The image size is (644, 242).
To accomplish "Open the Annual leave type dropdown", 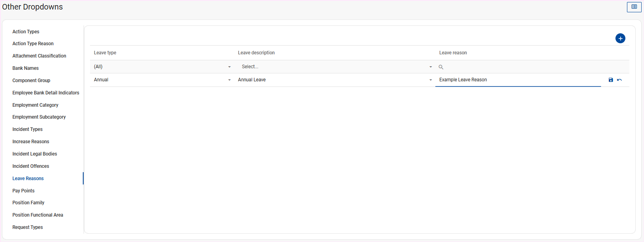I will [x=229, y=80].
